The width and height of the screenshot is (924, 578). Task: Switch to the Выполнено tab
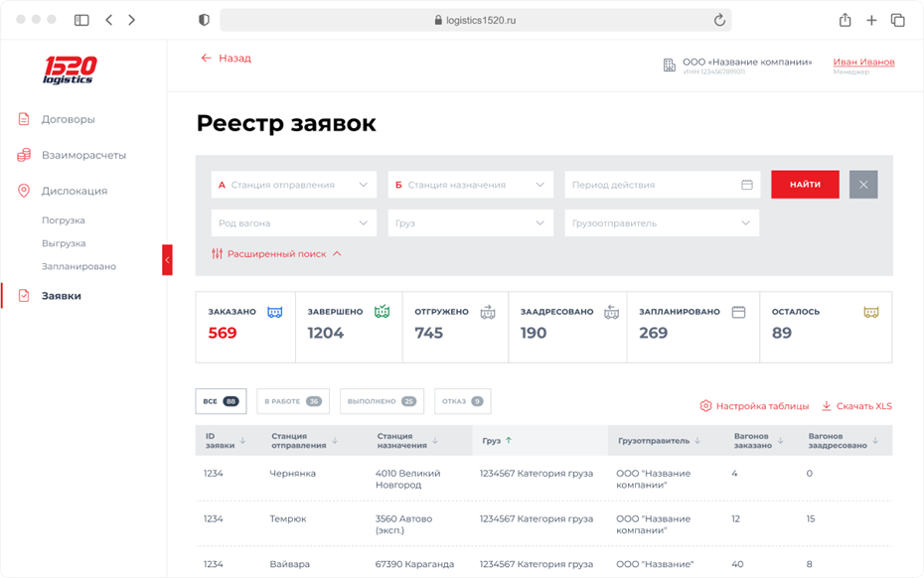click(x=382, y=401)
